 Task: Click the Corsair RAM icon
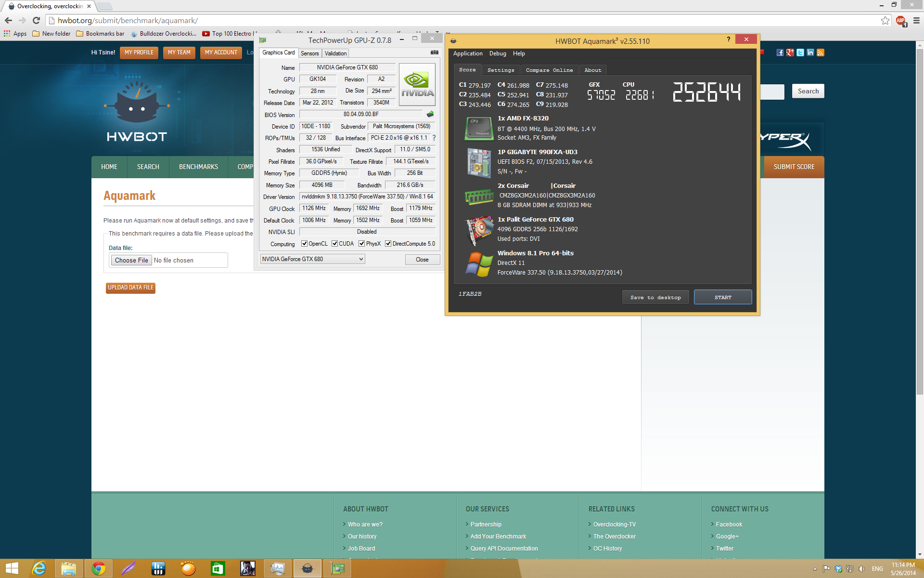click(479, 196)
